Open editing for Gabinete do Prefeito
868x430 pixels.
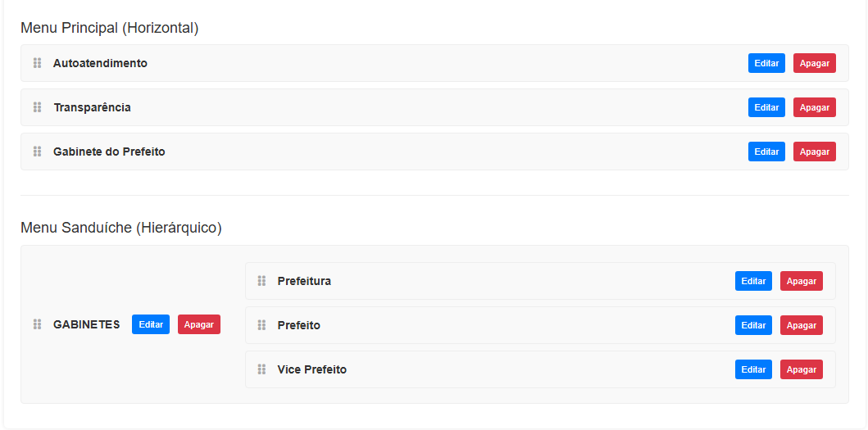click(766, 152)
